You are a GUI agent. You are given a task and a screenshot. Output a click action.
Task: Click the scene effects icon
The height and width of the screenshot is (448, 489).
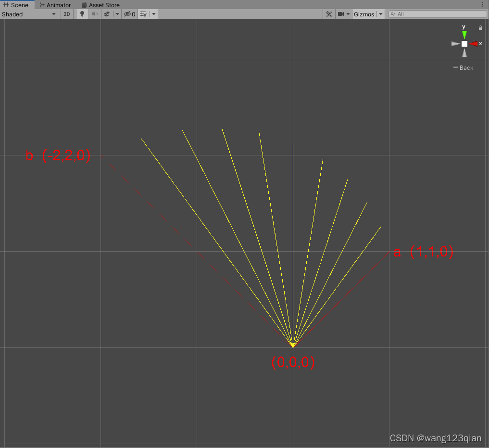coord(107,14)
